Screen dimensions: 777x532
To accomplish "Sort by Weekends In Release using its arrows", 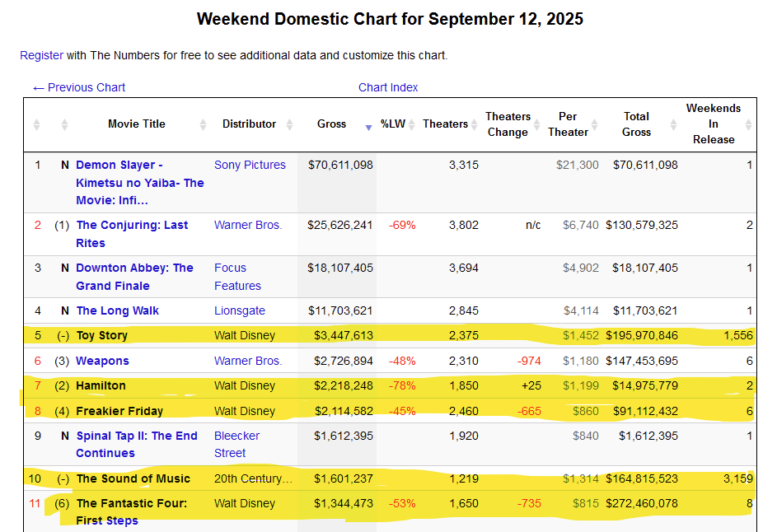I will click(x=749, y=124).
